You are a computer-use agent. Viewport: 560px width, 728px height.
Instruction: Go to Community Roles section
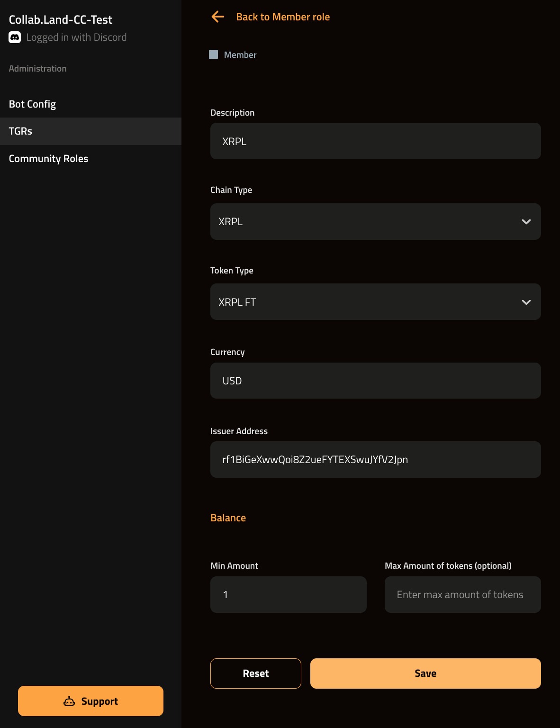48,159
